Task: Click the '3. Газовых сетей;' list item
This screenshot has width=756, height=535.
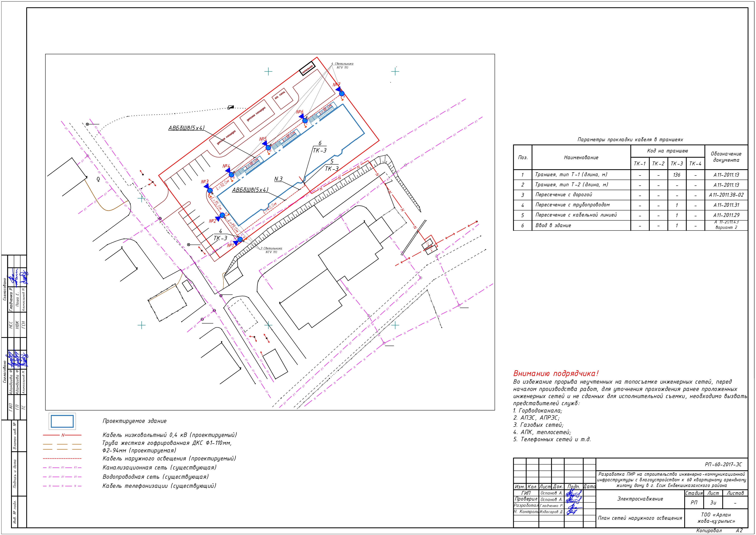Action: 538,425
